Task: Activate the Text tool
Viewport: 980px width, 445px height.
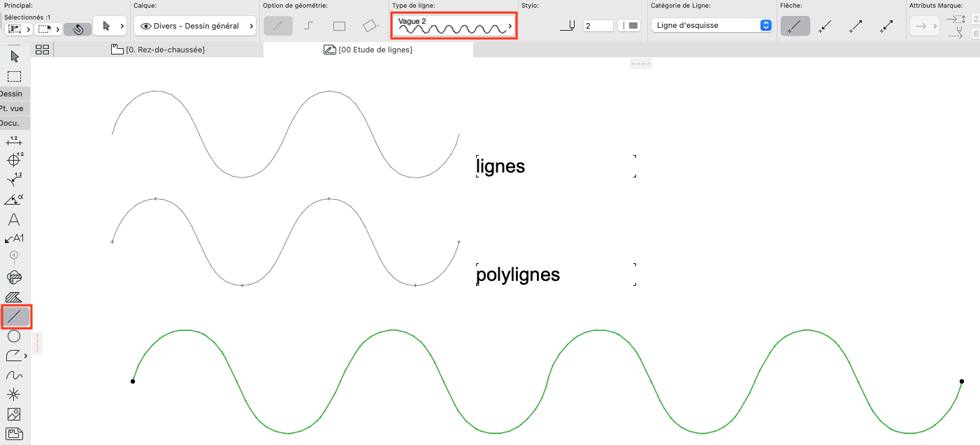Action: tap(14, 219)
